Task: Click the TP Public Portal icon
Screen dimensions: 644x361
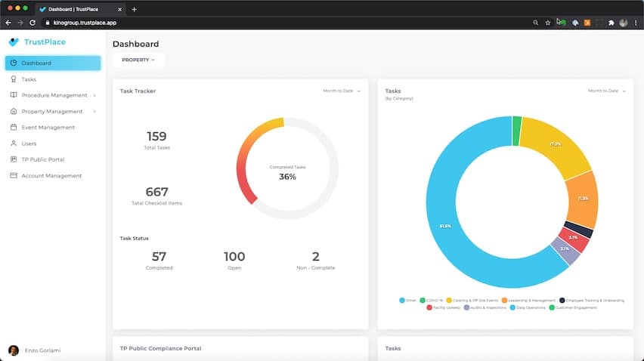Action: point(14,159)
